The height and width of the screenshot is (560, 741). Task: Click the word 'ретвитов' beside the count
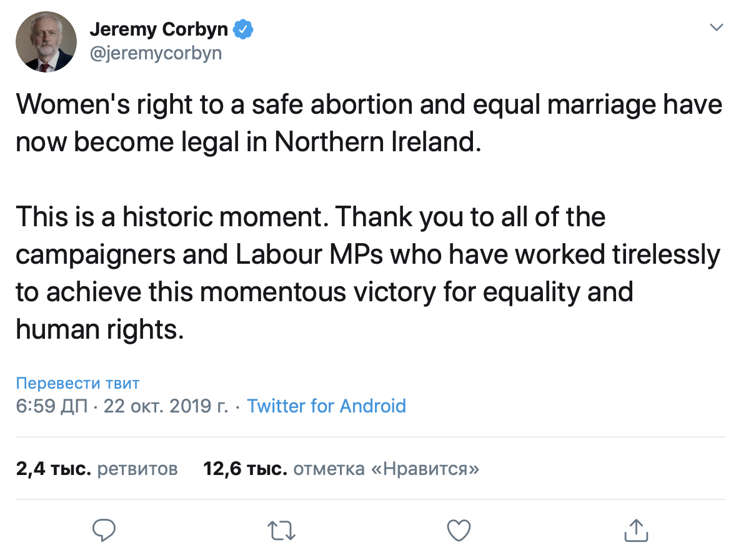click(x=138, y=468)
